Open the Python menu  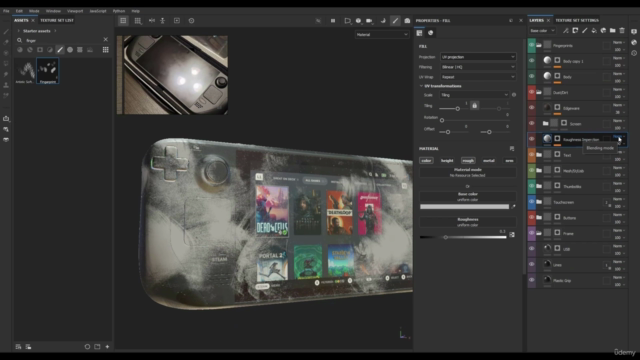tap(119, 11)
